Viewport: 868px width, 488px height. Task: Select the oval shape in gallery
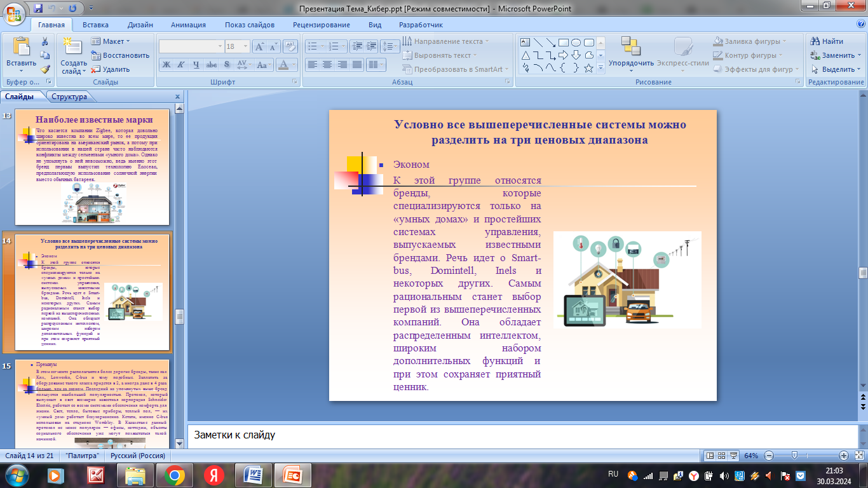pyautogui.click(x=576, y=43)
